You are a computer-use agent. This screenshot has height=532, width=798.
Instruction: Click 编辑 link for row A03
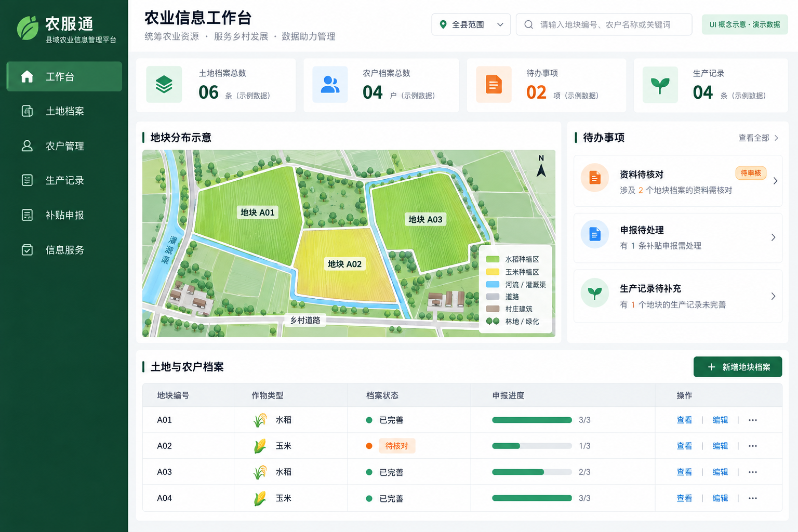click(x=720, y=472)
